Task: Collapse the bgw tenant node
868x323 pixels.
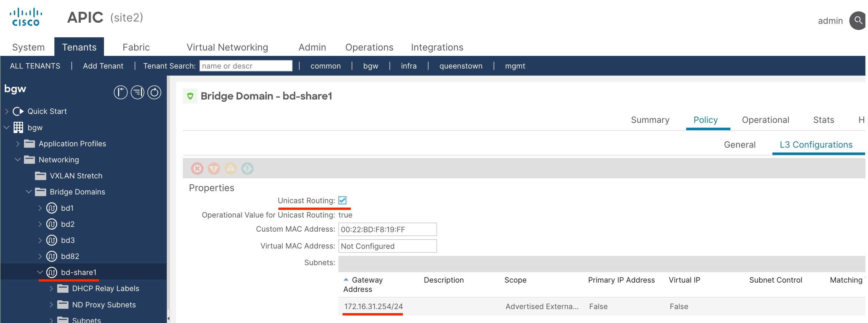Action: (6, 128)
